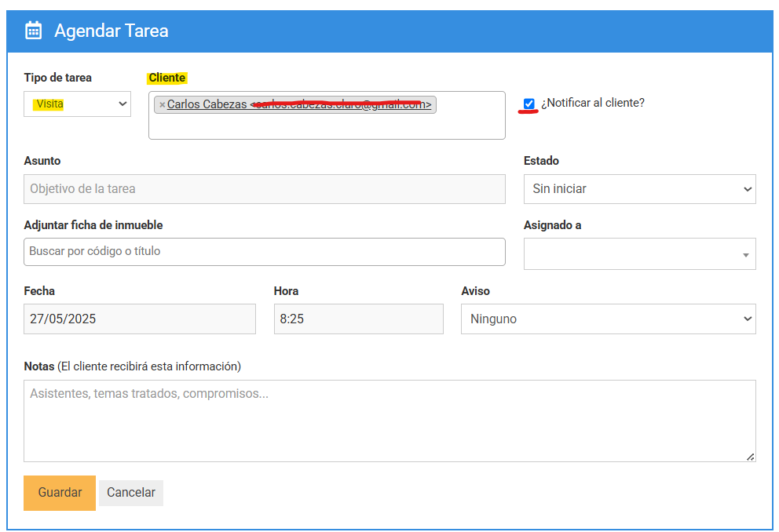Click the Agendar Tarea header title
Viewport: 779px width, 532px height.
pyautogui.click(x=112, y=31)
